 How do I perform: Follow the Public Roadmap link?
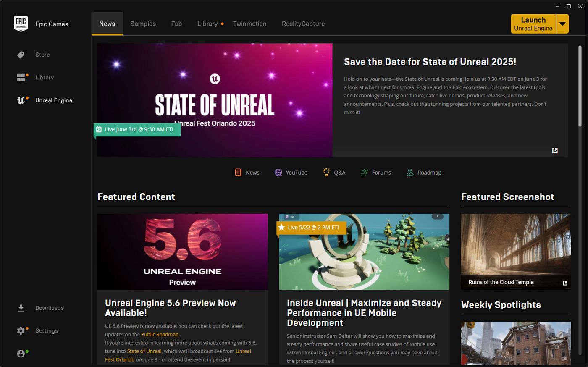160,334
